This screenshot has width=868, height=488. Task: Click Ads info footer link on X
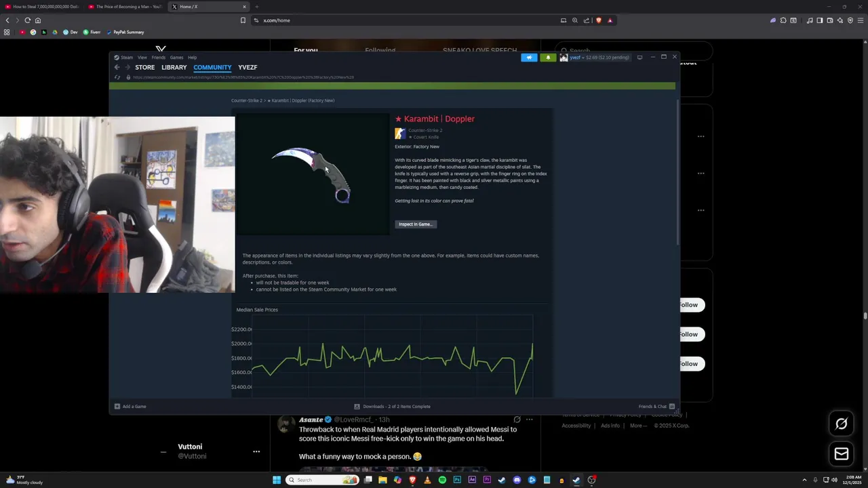[x=610, y=426]
